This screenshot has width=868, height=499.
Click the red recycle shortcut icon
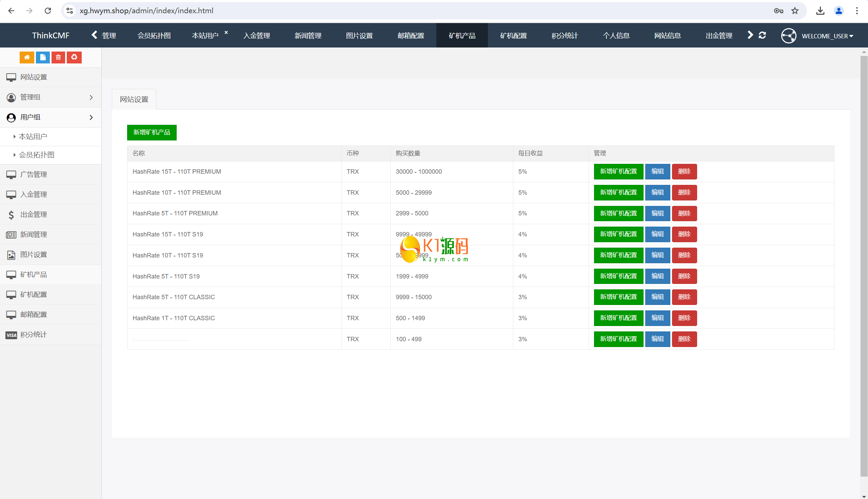point(74,57)
